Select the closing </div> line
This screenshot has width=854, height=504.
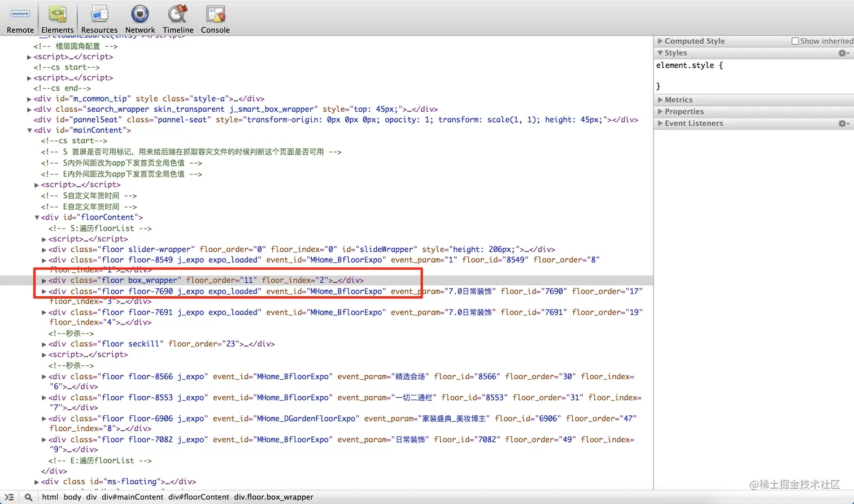click(x=54, y=471)
